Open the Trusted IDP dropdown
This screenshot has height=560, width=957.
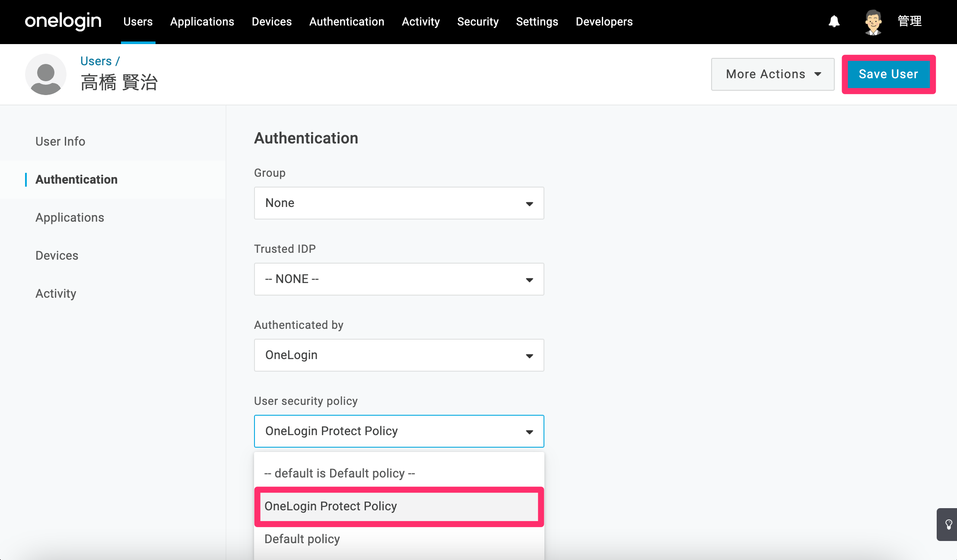399,279
